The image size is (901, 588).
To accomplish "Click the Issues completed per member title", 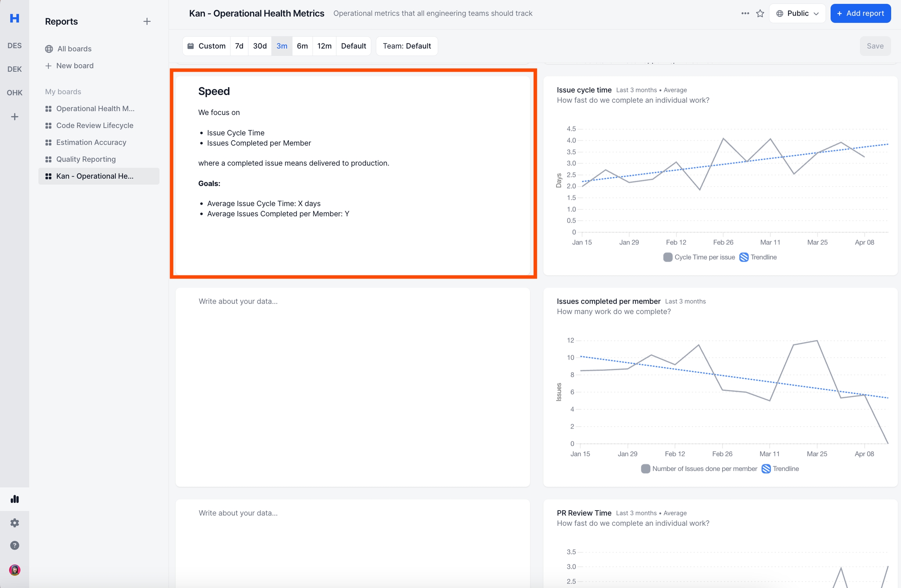I will pos(608,301).
